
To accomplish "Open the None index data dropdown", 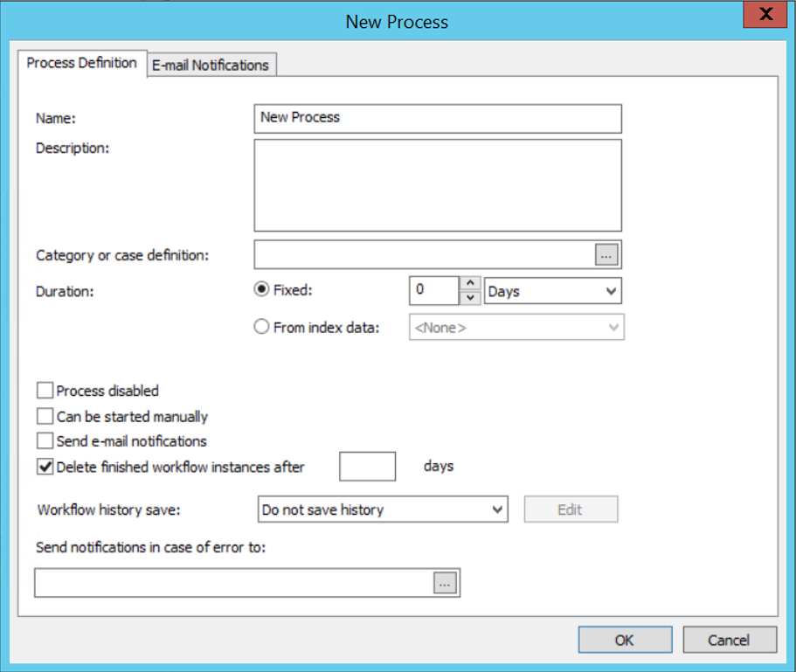I will [x=516, y=326].
